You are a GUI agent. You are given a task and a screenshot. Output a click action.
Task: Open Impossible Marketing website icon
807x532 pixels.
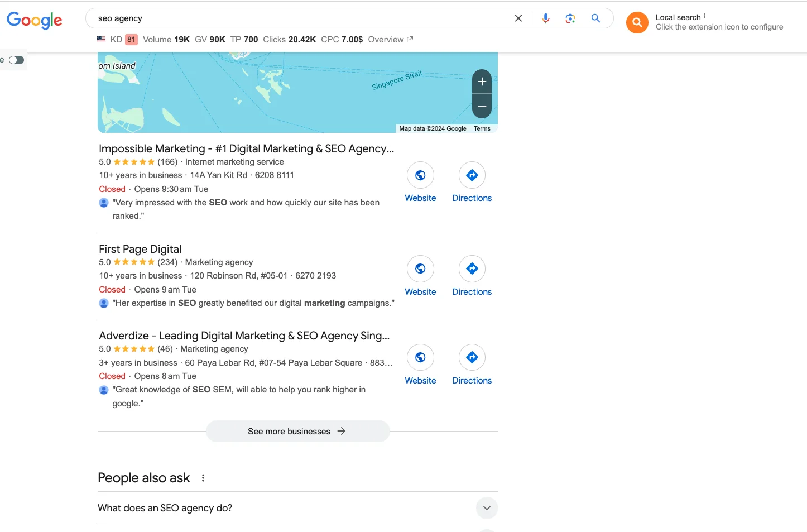pyautogui.click(x=420, y=175)
